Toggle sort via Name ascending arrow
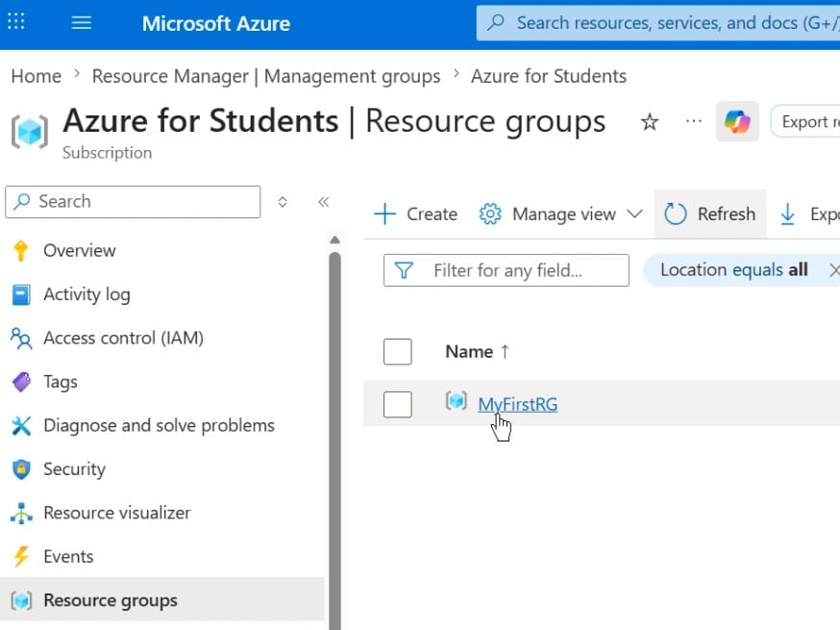The height and width of the screenshot is (630, 840). coord(505,352)
